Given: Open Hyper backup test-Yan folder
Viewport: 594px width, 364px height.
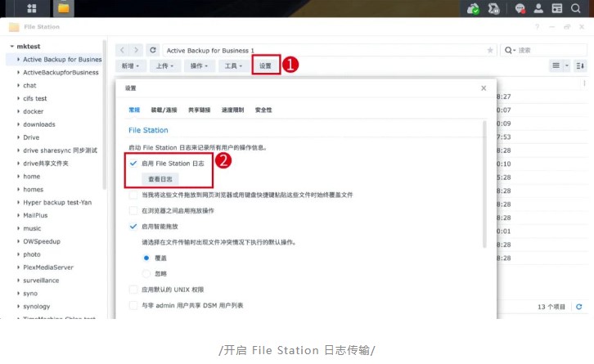Looking at the screenshot, I should coord(57,202).
